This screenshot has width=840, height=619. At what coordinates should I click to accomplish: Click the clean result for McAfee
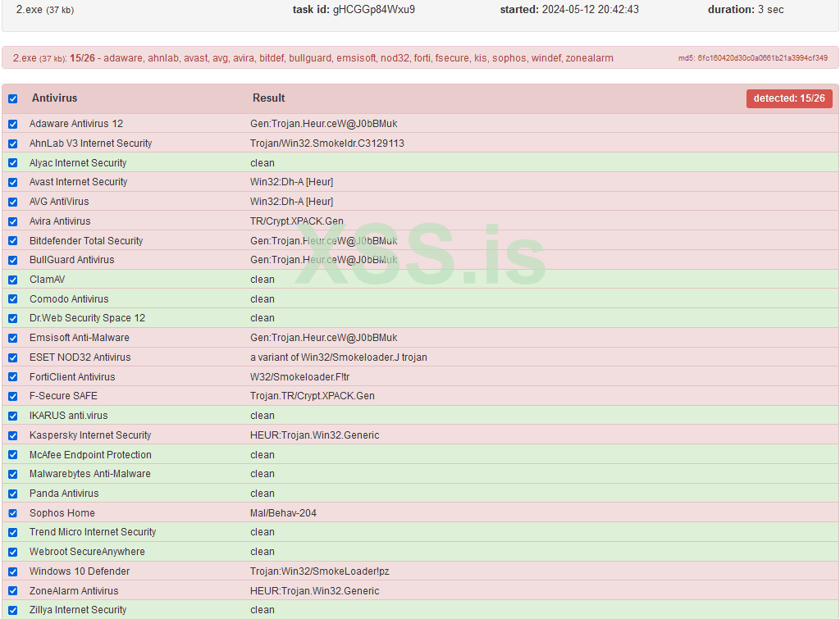point(262,454)
